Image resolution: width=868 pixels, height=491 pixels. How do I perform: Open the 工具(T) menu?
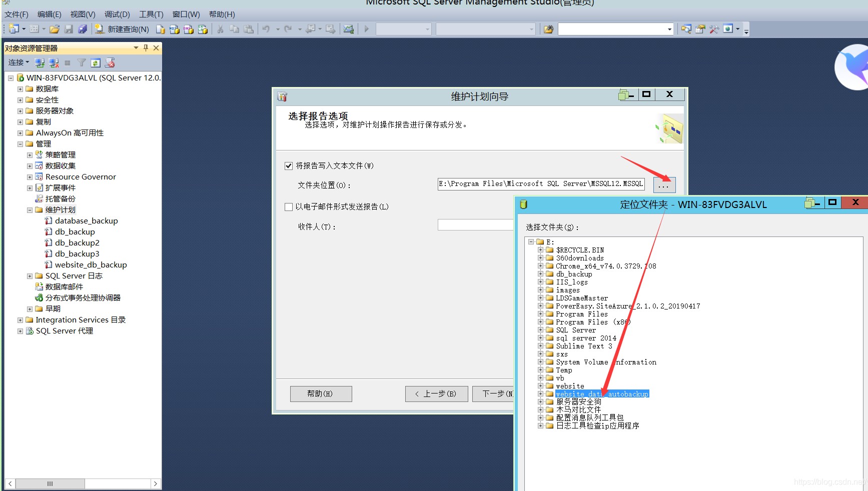click(x=151, y=14)
